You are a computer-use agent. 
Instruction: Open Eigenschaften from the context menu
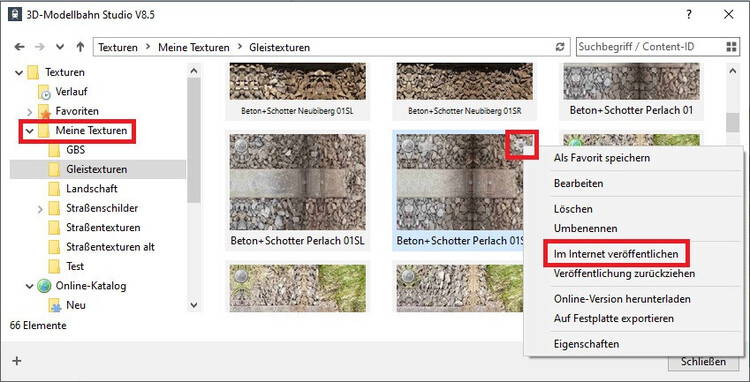coord(586,344)
